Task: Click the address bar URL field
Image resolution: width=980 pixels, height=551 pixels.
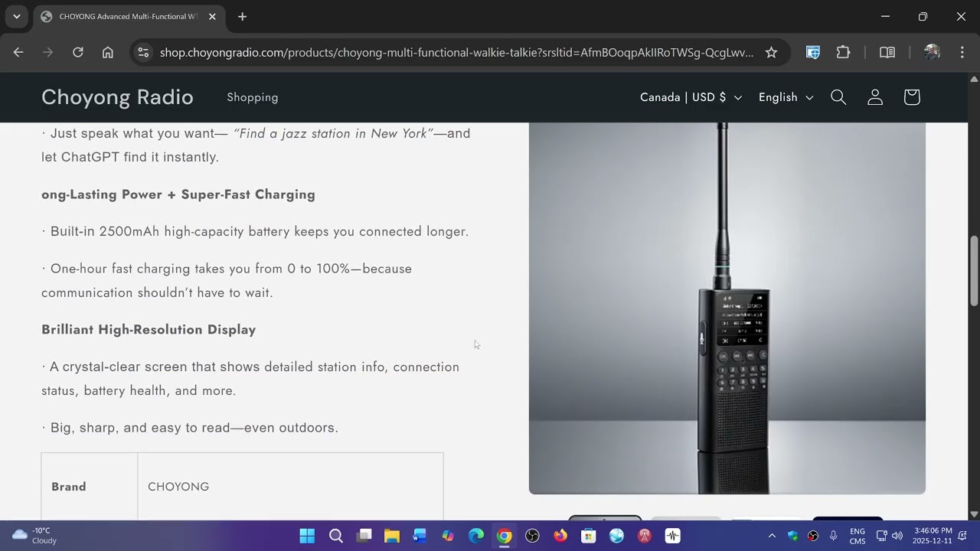Action: 456,52
